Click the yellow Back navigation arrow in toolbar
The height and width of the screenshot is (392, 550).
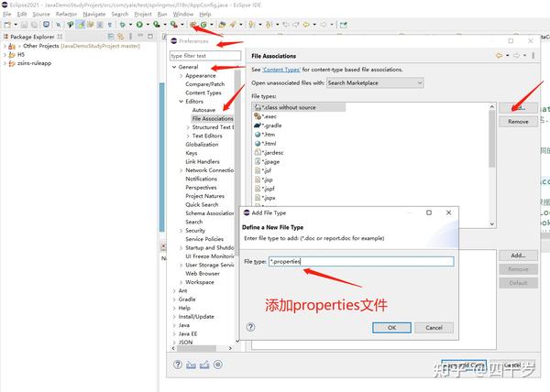306,25
